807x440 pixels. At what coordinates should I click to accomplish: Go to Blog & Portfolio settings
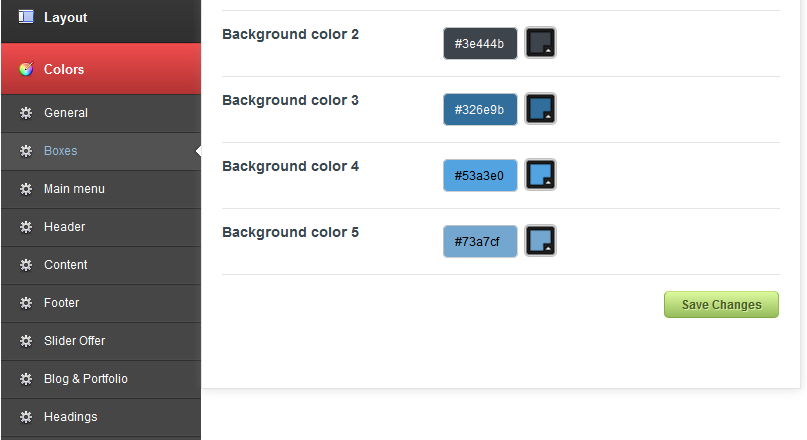coord(86,379)
